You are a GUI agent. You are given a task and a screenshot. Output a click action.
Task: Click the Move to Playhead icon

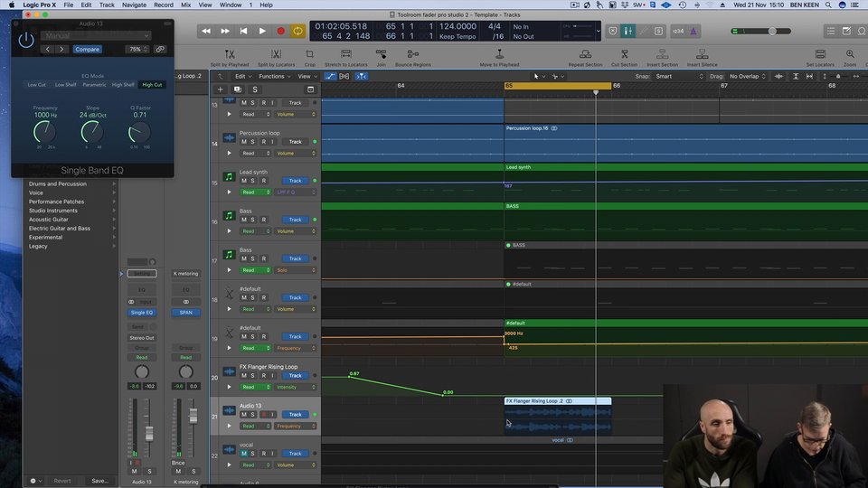pyautogui.click(x=499, y=57)
